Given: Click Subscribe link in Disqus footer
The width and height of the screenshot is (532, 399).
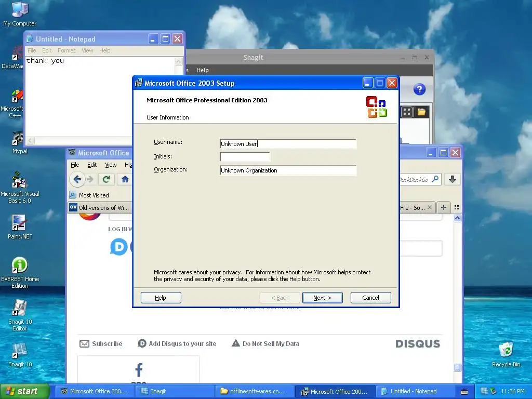Looking at the screenshot, I should pos(101,344).
